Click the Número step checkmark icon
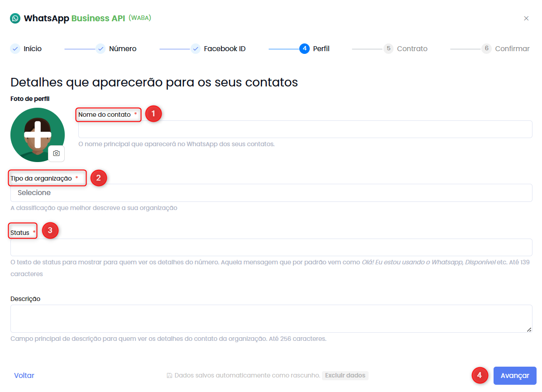This screenshot has width=542, height=392. (x=101, y=48)
